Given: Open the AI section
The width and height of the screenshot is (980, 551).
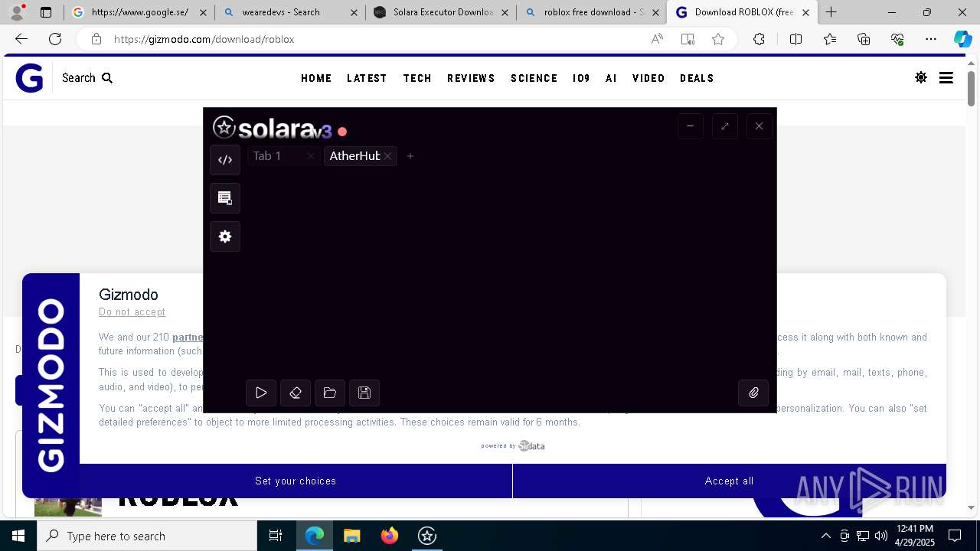Looking at the screenshot, I should click(x=611, y=78).
